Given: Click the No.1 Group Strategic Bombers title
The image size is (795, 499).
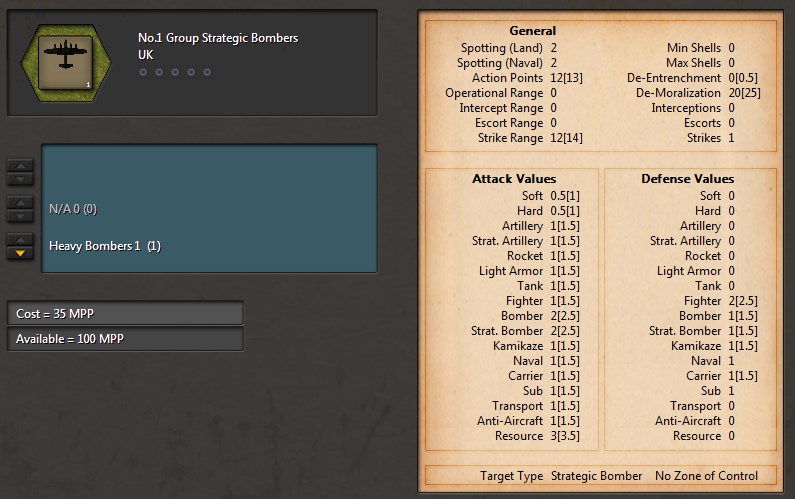Looking at the screenshot, I should point(218,38).
